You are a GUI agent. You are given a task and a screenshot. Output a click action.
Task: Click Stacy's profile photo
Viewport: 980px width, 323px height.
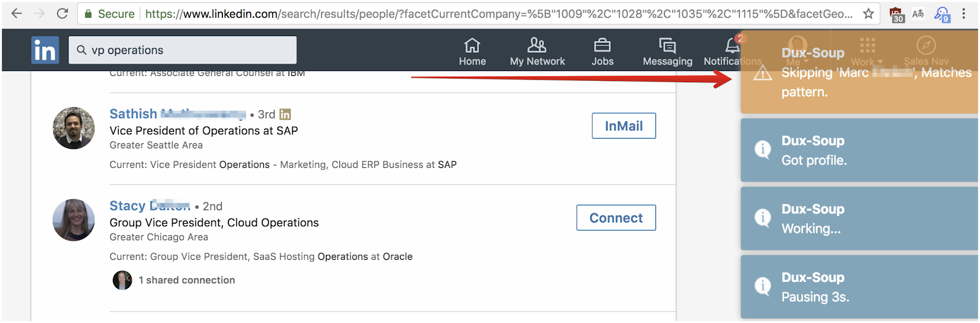click(73, 220)
